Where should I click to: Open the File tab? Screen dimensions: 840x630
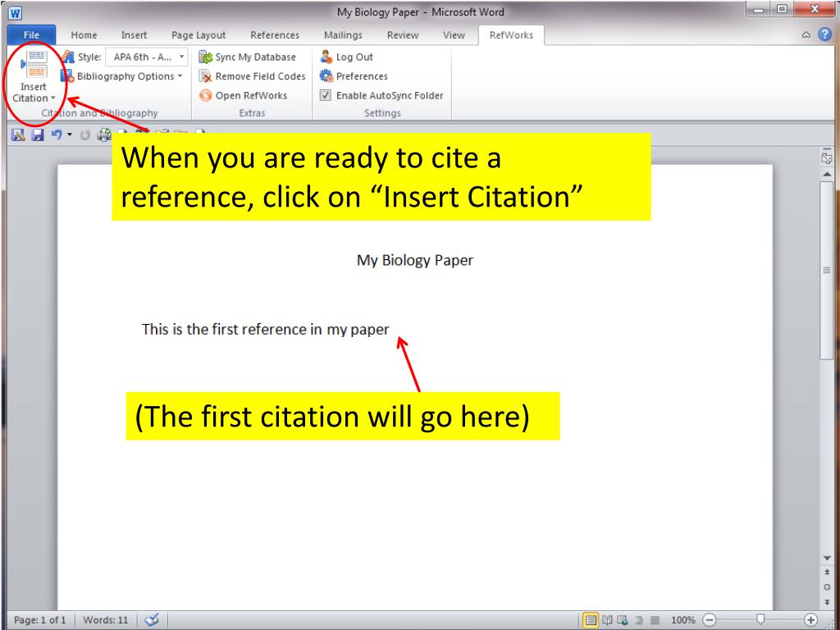coord(31,35)
